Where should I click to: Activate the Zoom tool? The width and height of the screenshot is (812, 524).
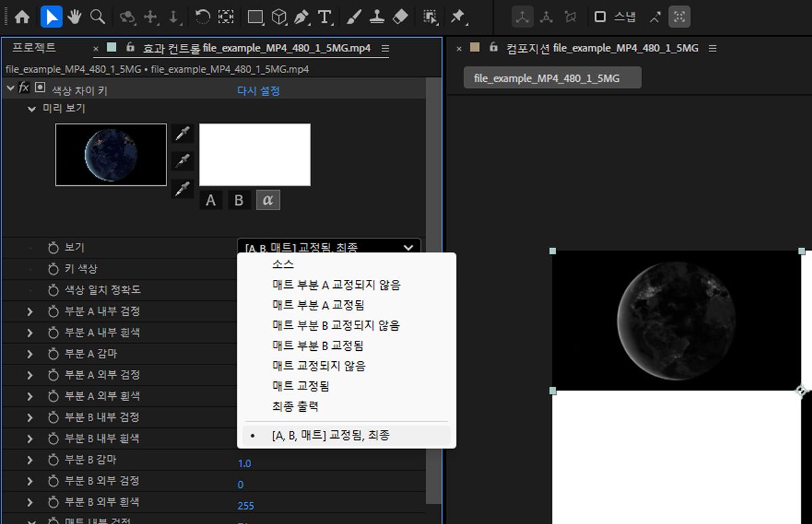pyautogui.click(x=97, y=17)
